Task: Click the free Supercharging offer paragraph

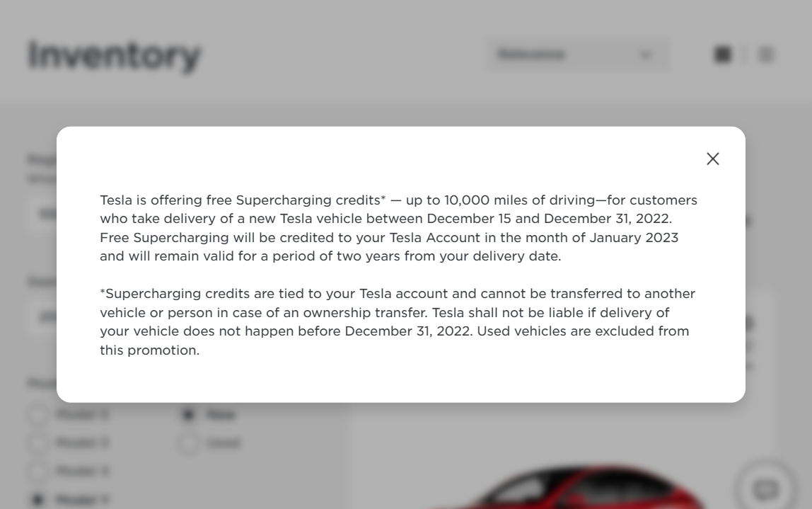Action: click(398, 228)
